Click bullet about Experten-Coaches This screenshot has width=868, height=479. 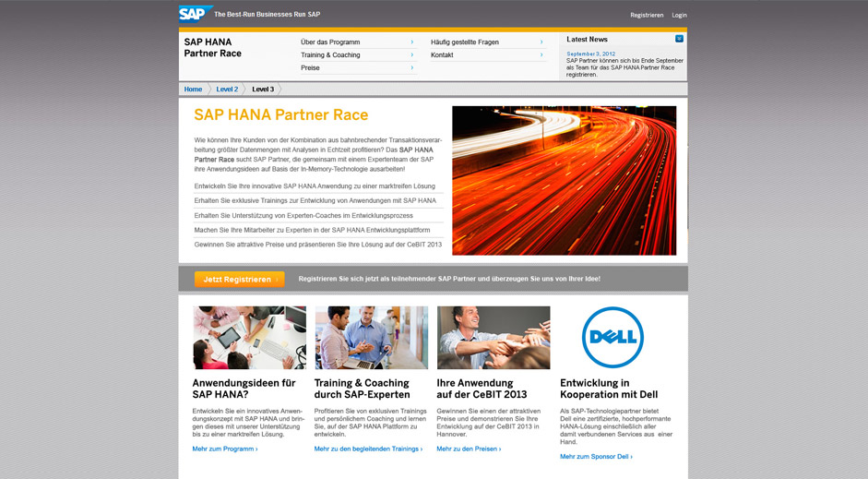coord(303,215)
